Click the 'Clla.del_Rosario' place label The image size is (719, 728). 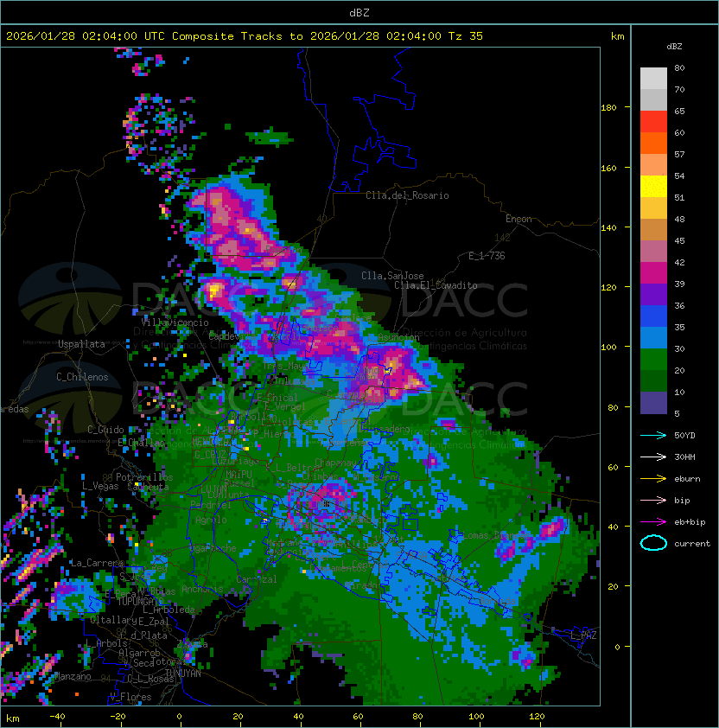(x=407, y=195)
